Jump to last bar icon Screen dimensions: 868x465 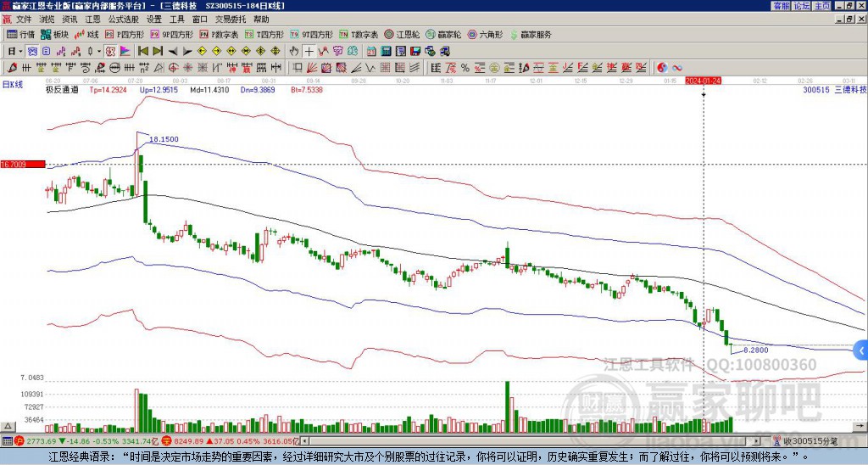tap(158, 52)
